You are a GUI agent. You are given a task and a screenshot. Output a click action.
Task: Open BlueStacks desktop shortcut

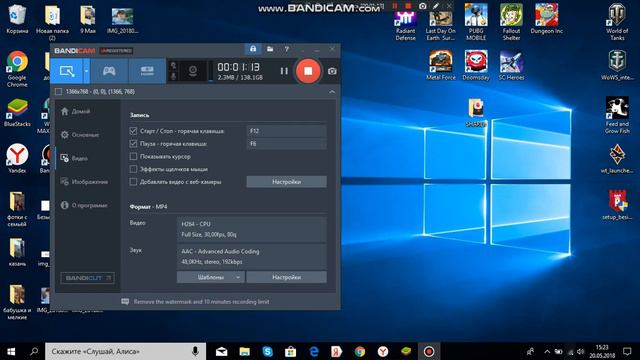(17, 113)
